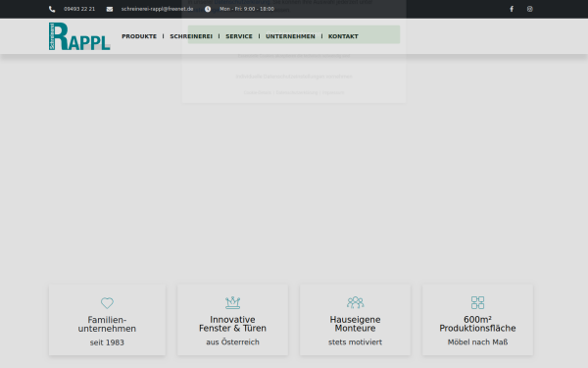Open the SCHREINEREI menu

coord(191,36)
